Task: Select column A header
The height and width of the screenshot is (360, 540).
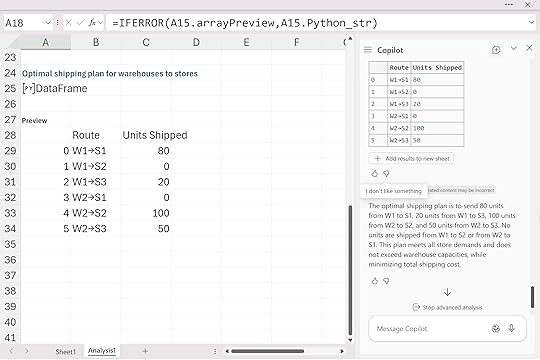Action: [45, 42]
